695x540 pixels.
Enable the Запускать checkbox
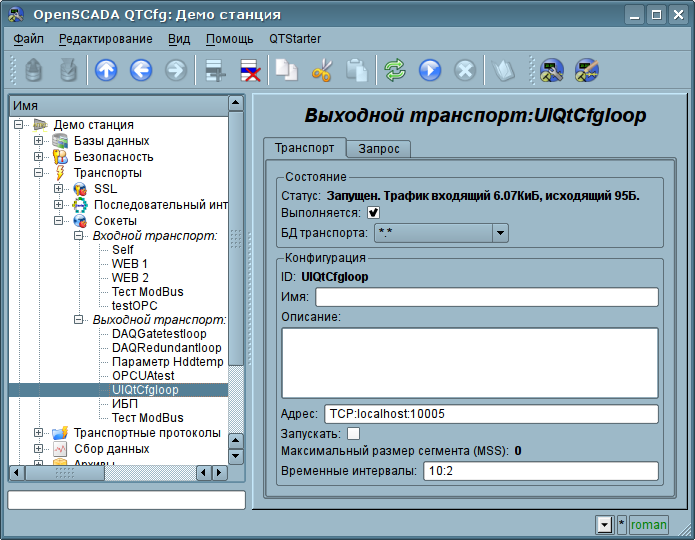[x=354, y=434]
